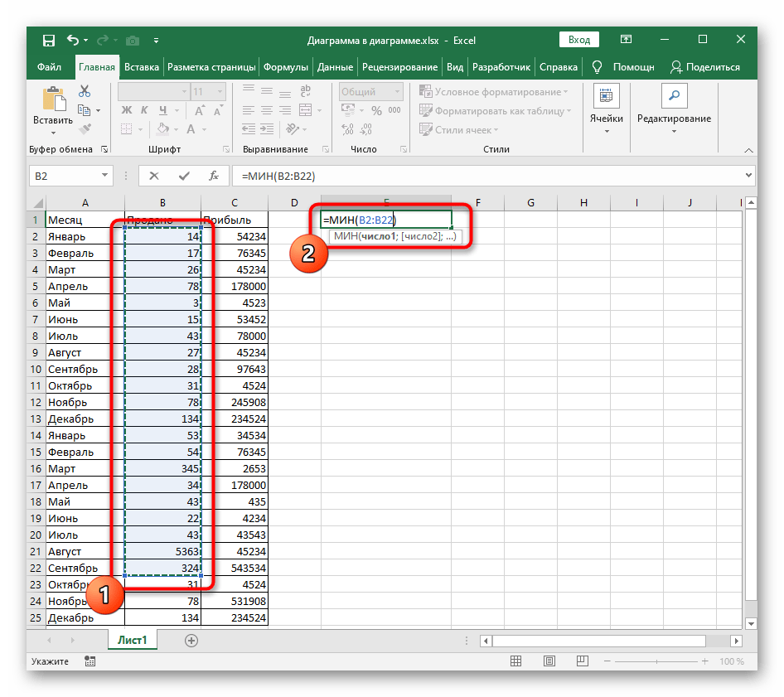This screenshot has height=697, width=784.
Task: Open the Стили ячеек dropdown
Action: (x=459, y=130)
